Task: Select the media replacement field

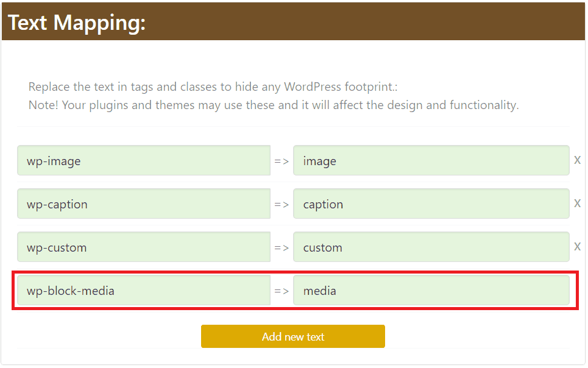Action: click(x=431, y=291)
